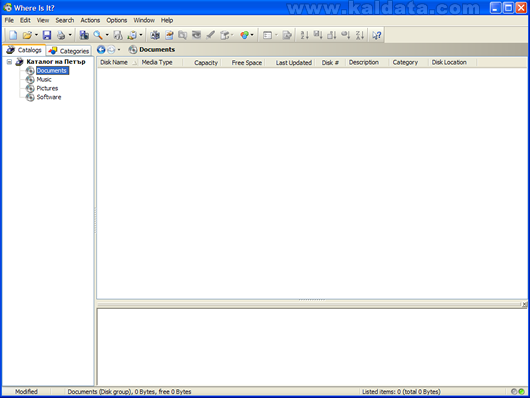
Task: Open the Actions menu
Action: [90, 20]
